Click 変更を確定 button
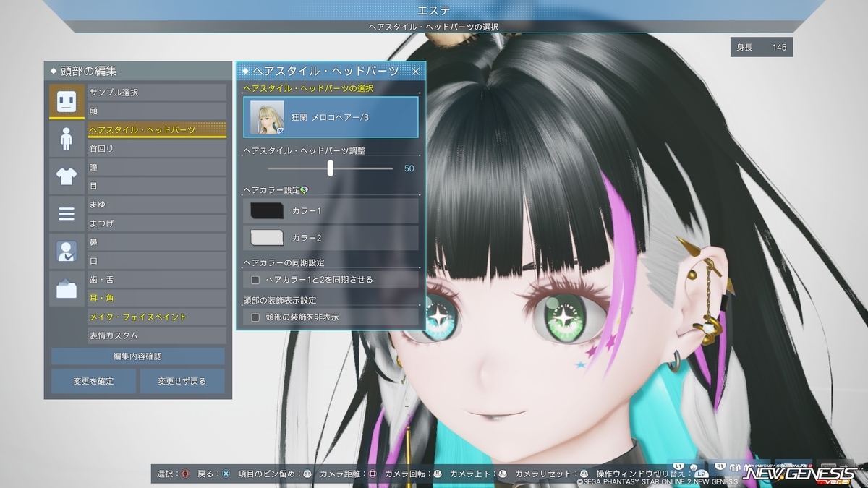This screenshot has height=488, width=868. pyautogui.click(x=93, y=381)
